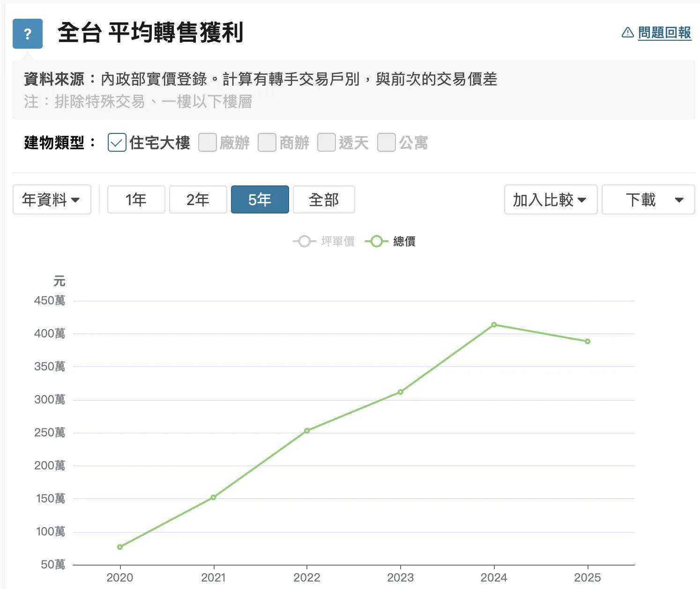Screen dimensions: 700x589
Task: Show 全部 time range data
Action: pos(323,199)
